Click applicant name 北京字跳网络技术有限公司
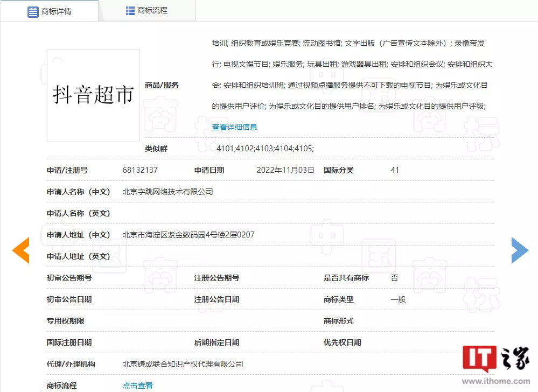Viewport: 538px width, 392px height. pos(167,191)
